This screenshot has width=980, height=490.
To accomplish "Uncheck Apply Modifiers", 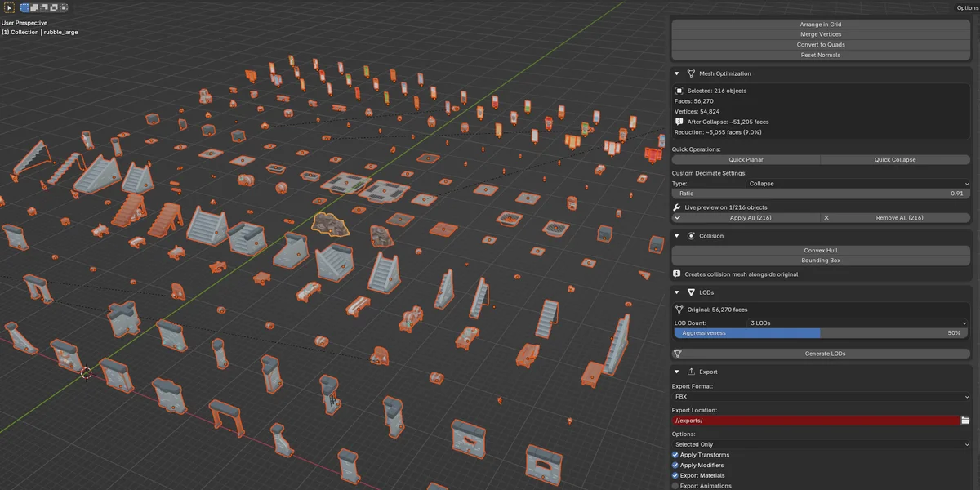I will point(675,465).
